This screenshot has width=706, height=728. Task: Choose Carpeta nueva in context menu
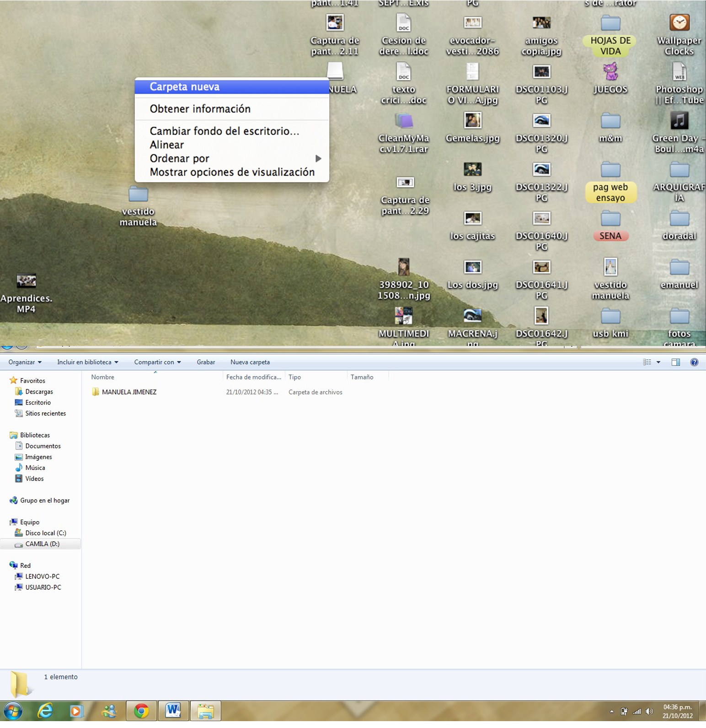click(185, 87)
